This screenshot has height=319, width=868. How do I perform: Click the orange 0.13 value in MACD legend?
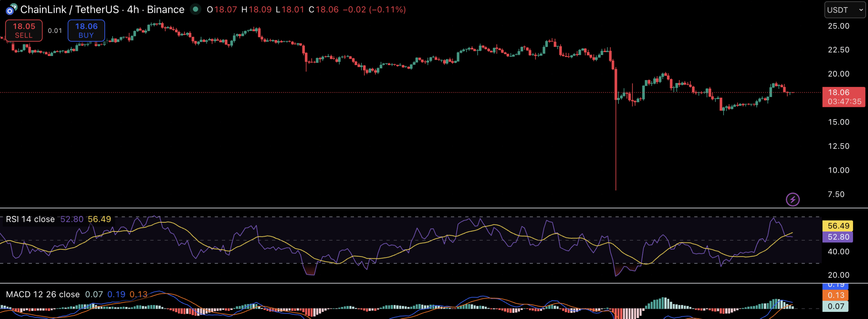click(139, 294)
